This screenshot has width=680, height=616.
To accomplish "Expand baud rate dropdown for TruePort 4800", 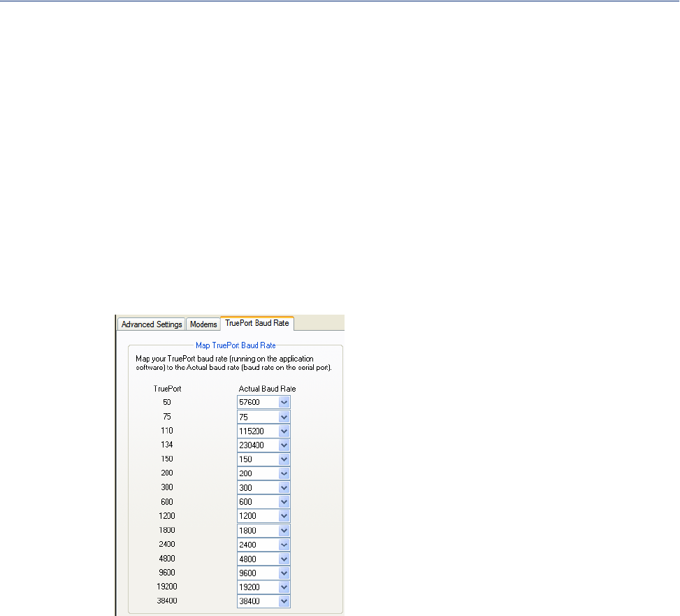I will (284, 559).
